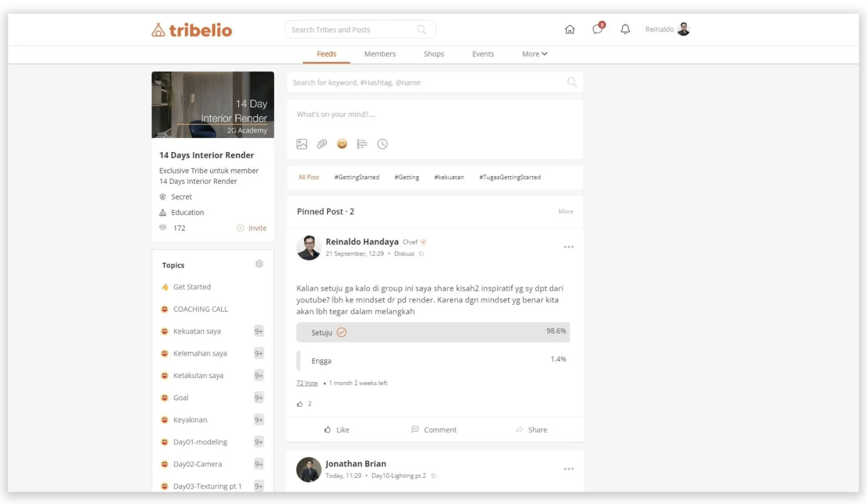Click the Chief verified badge icon
The width and height of the screenshot is (867, 504).
423,242
